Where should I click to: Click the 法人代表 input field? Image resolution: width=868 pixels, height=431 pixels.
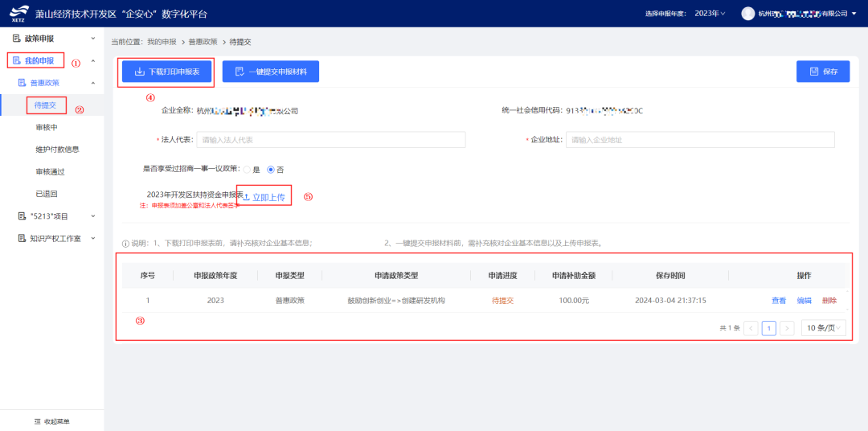[x=331, y=140]
